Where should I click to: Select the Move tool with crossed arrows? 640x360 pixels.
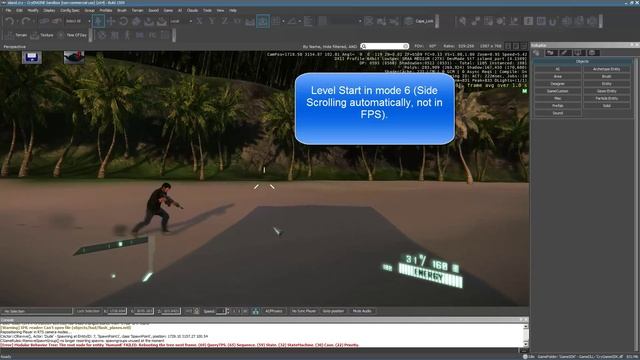(111, 21)
